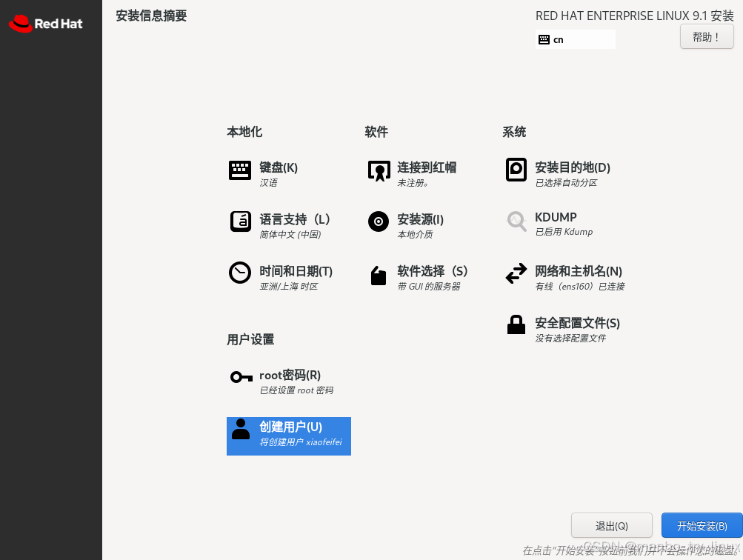Click status text 汉语 under keyboard

tap(269, 183)
